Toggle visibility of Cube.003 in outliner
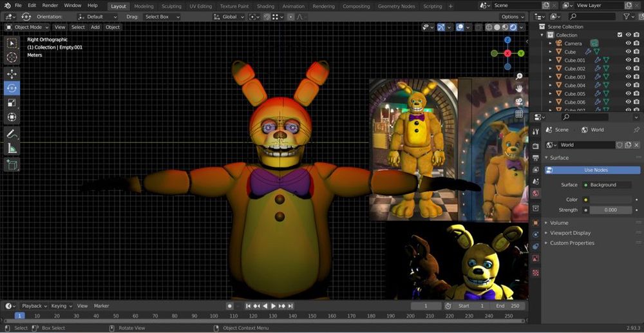The width and height of the screenshot is (644, 333). pyautogui.click(x=629, y=77)
